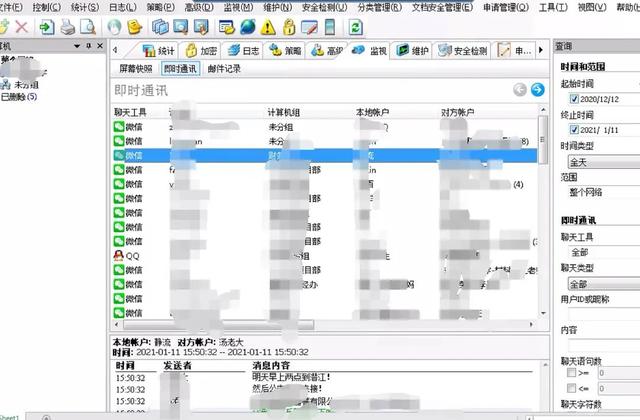Image resolution: width=640 pixels, height=420 pixels.
Task: Open the 聊天类型 dropdown showing 全部
Action: (x=604, y=284)
